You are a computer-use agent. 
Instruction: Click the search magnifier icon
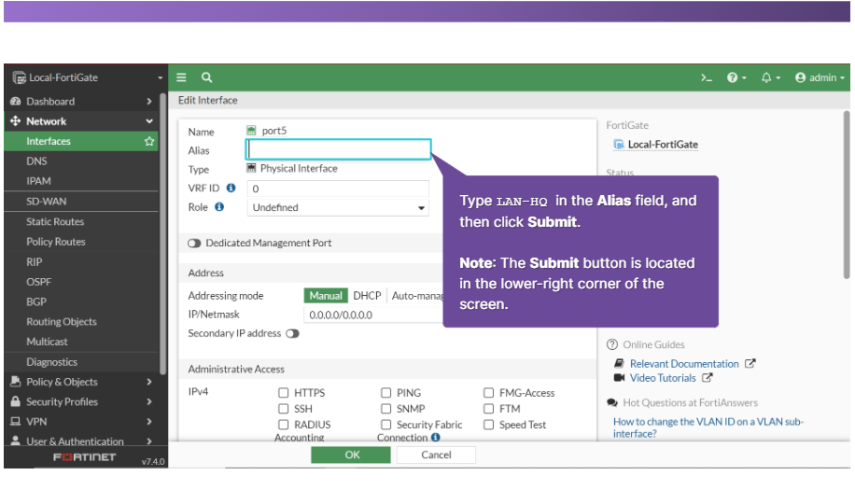(206, 77)
